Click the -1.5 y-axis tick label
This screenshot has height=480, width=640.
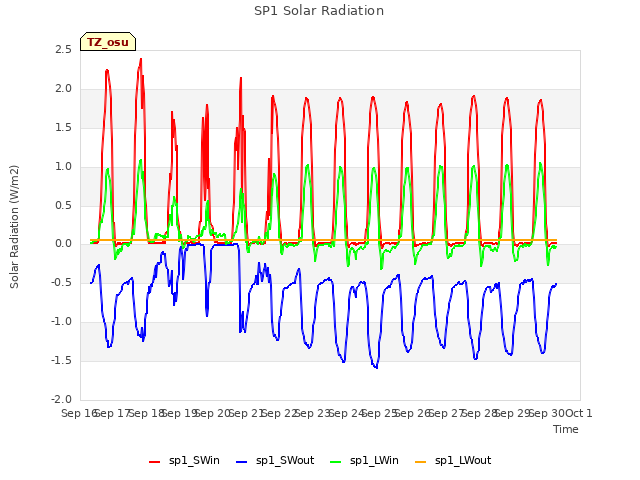(61, 360)
